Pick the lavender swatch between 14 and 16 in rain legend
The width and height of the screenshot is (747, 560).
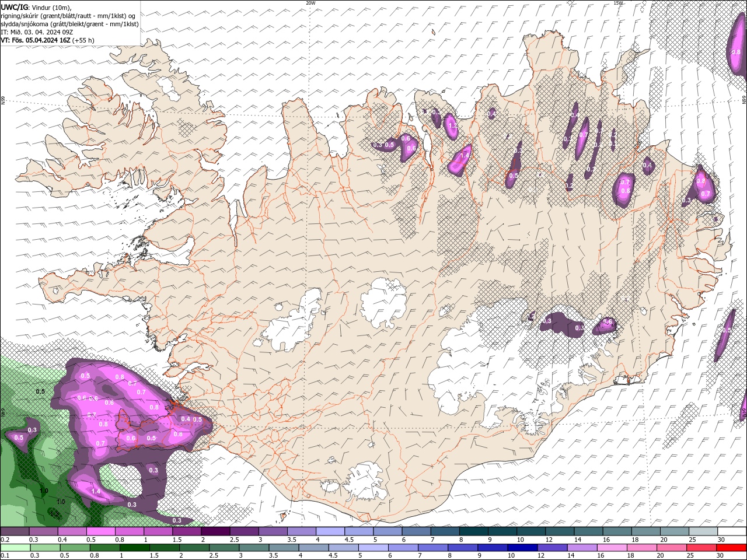[582, 548]
